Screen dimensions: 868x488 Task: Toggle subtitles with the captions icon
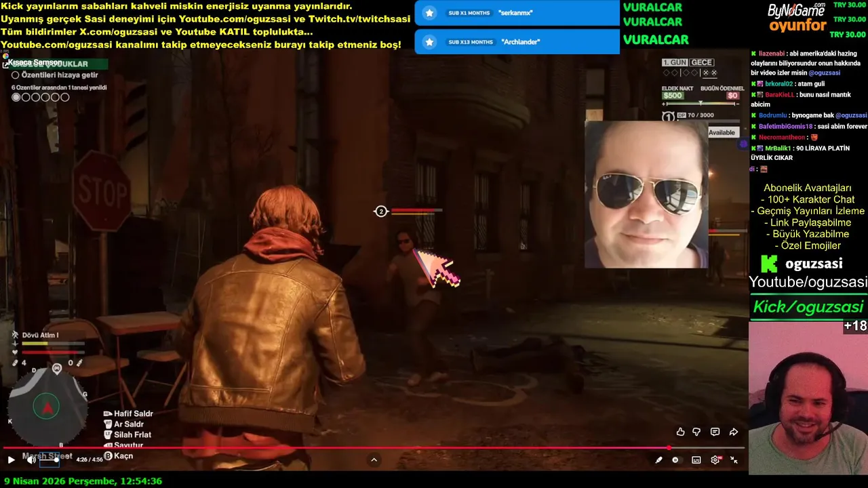696,460
